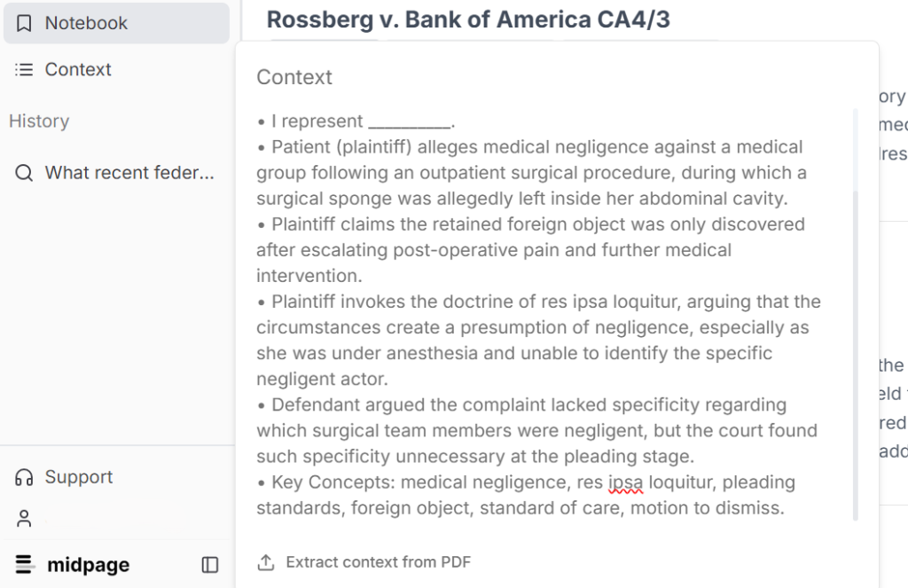Click the blank after 'I represent'

(x=409, y=122)
